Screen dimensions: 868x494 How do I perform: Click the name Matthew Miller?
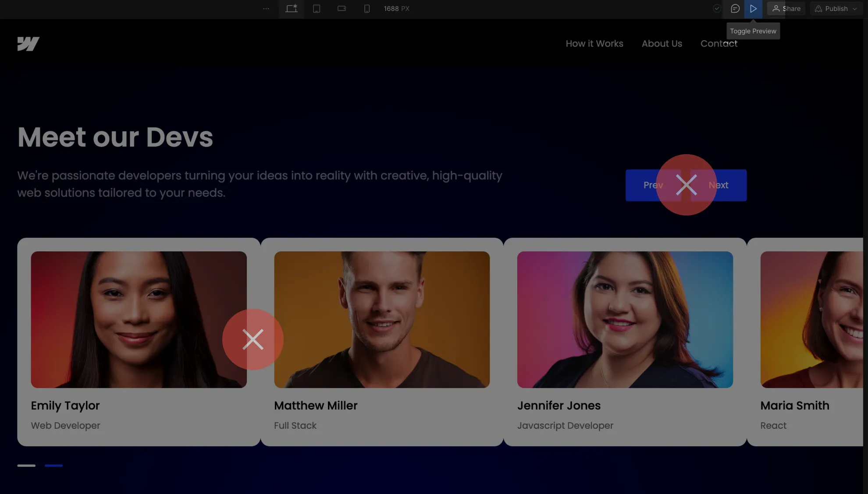(x=316, y=406)
